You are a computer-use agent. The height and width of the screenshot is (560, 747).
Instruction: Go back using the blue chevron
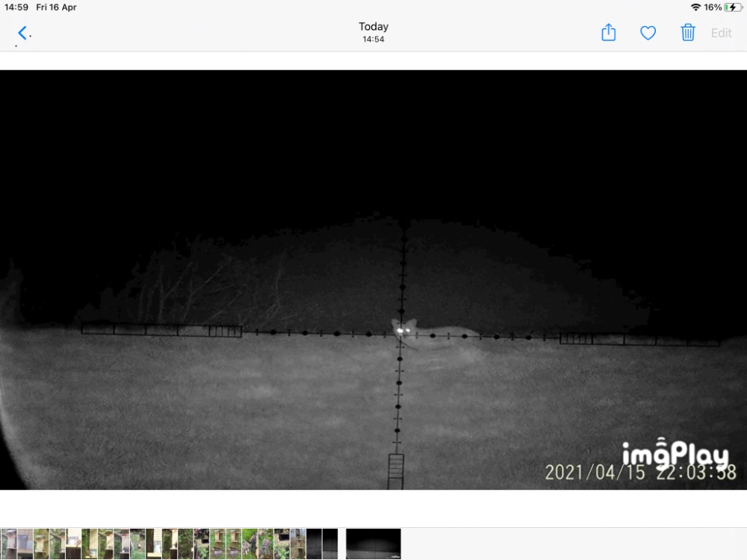pyautogui.click(x=22, y=33)
